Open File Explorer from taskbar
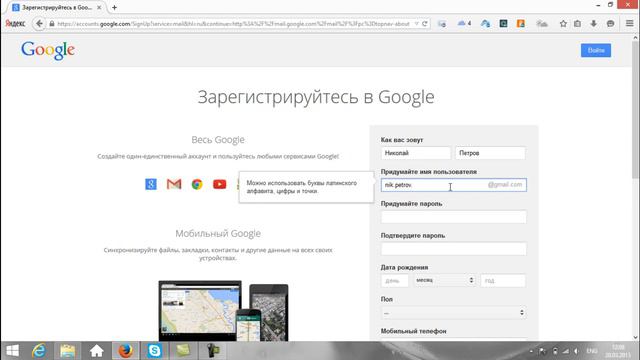 pos(68,351)
